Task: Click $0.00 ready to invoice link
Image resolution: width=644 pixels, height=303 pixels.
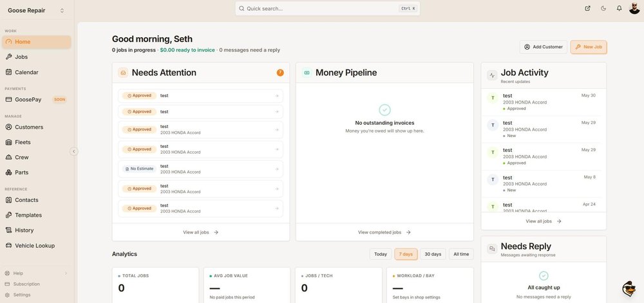Action: [187, 50]
